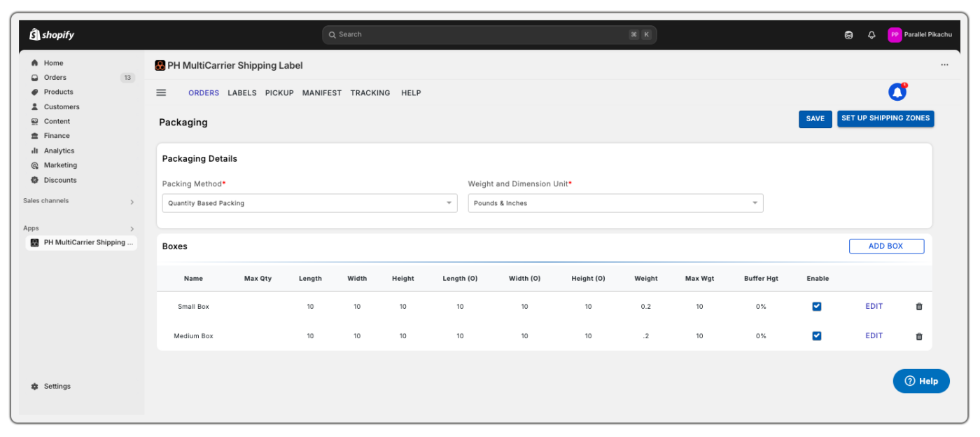This screenshot has height=437, width=980.
Task: Go to the ORDERS tab
Action: [204, 92]
